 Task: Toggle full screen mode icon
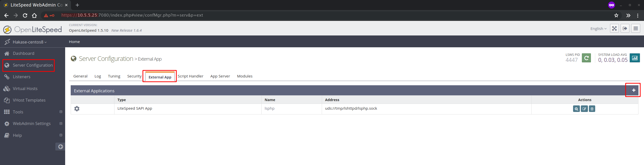coord(614,28)
